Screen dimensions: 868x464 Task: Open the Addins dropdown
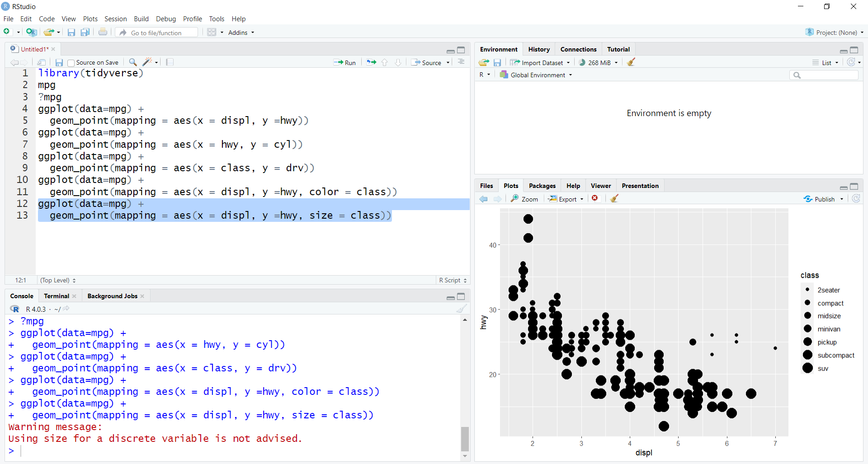pos(241,33)
